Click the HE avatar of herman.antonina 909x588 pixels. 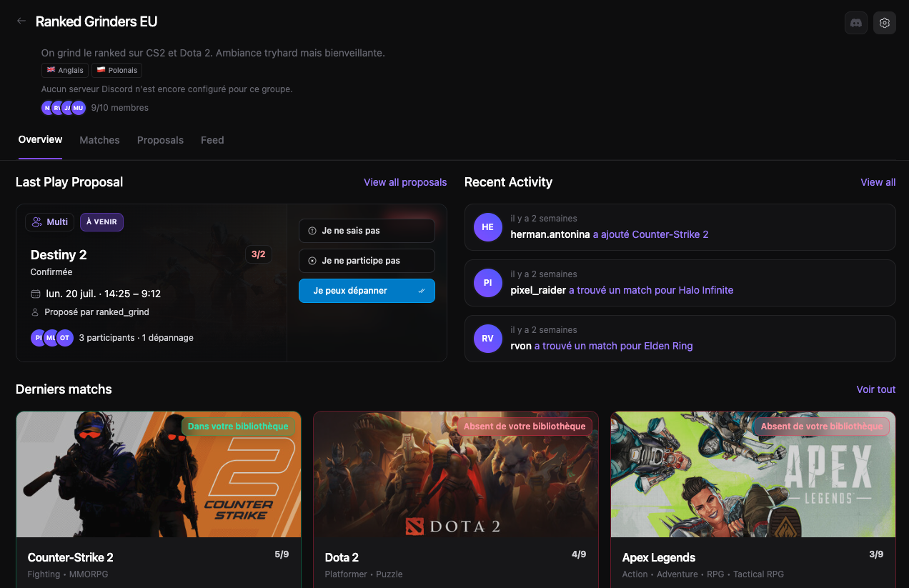pos(487,227)
